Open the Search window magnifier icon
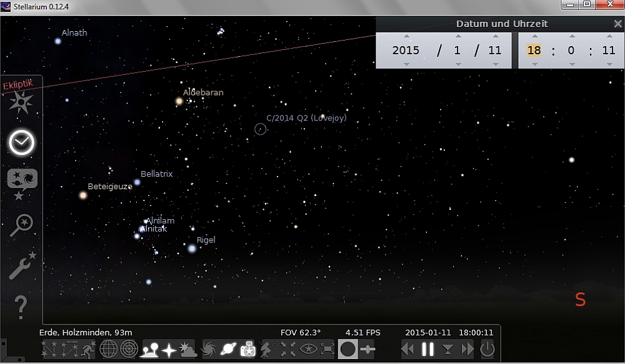This screenshot has width=625, height=364. pos(21,225)
